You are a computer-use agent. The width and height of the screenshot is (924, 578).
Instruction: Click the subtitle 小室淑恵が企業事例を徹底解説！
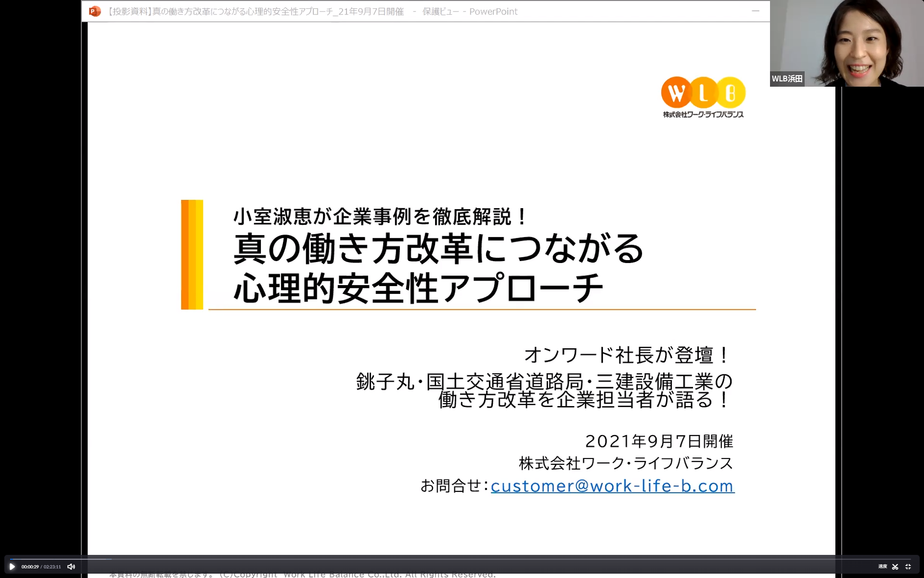click(x=381, y=217)
